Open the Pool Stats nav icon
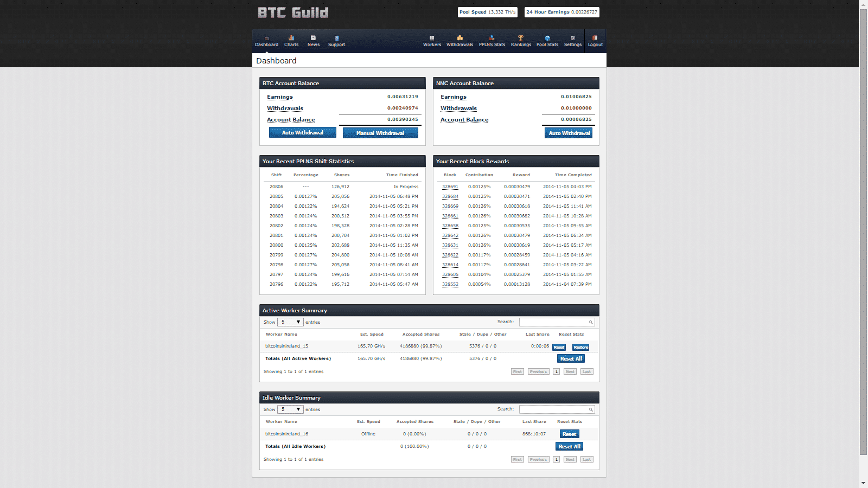Viewport: 868px width, 488px height. [x=547, y=38]
